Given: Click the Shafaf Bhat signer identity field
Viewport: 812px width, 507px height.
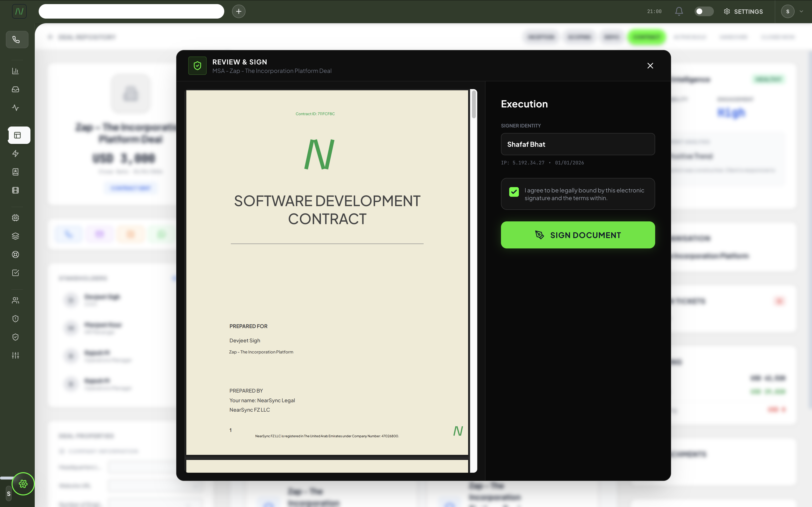Looking at the screenshot, I should [577, 144].
